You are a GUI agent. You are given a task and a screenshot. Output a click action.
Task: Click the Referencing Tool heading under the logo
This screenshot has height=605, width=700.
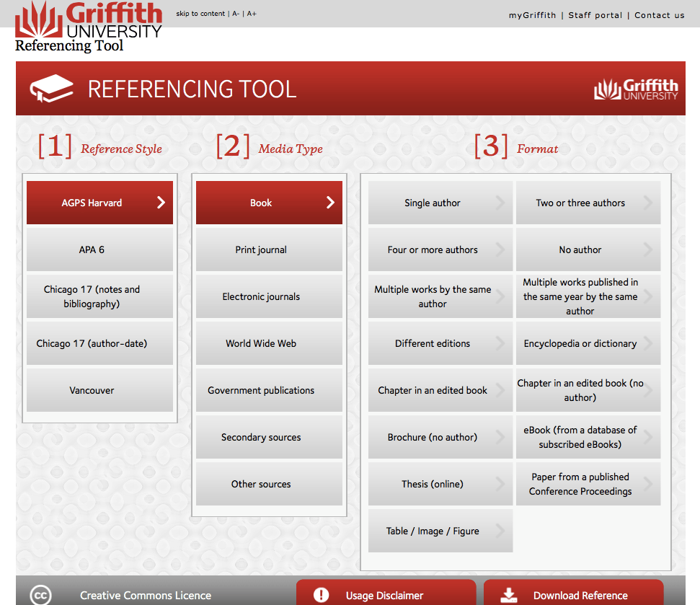[x=69, y=46]
